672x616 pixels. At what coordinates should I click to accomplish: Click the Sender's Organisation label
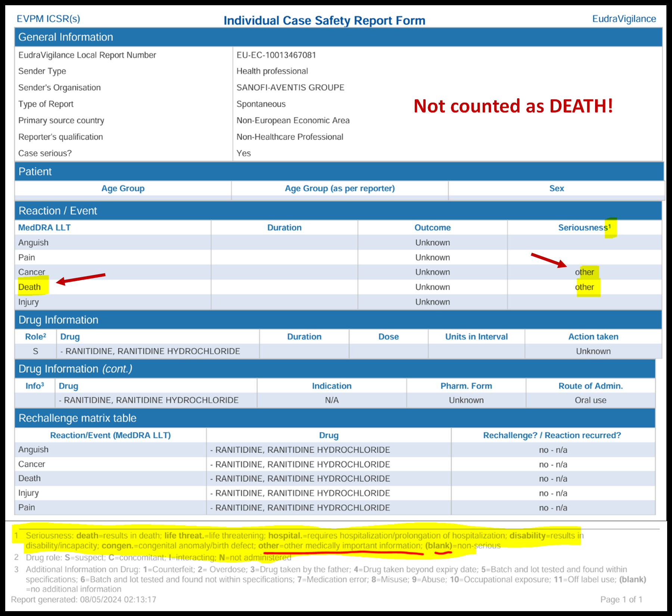pyautogui.click(x=59, y=88)
